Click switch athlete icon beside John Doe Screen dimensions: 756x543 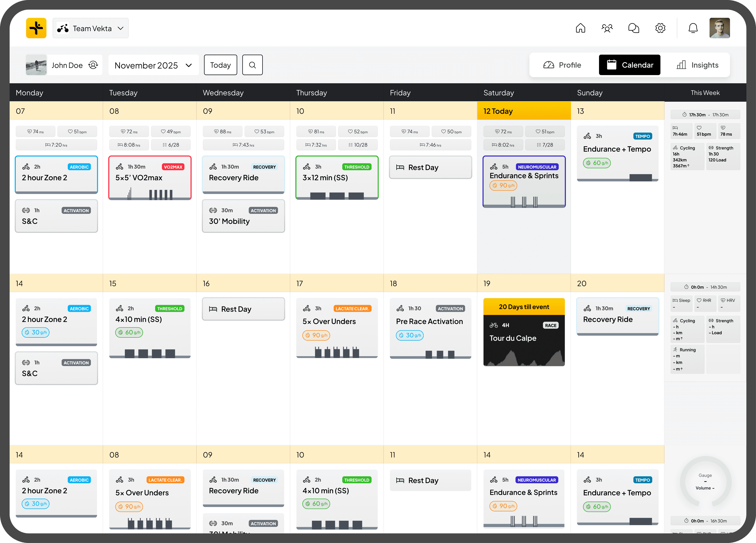click(x=93, y=65)
